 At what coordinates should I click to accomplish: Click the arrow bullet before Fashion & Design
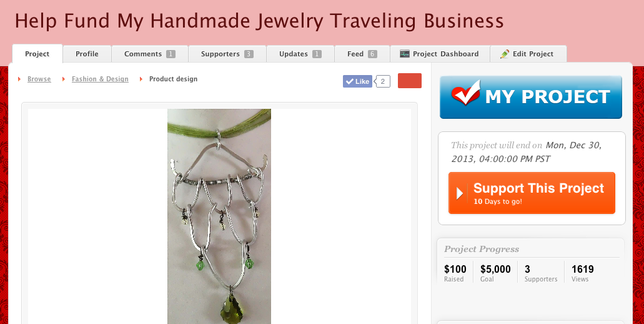coord(64,79)
